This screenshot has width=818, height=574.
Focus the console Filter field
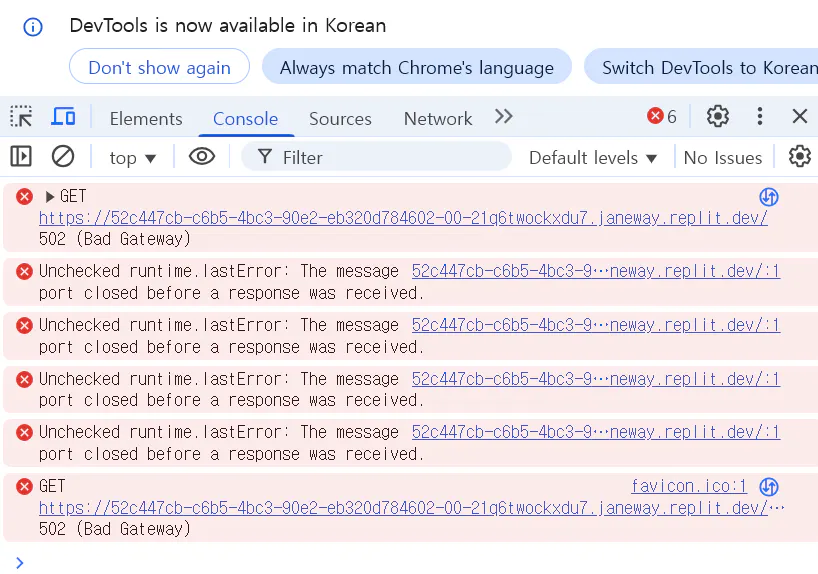point(376,157)
